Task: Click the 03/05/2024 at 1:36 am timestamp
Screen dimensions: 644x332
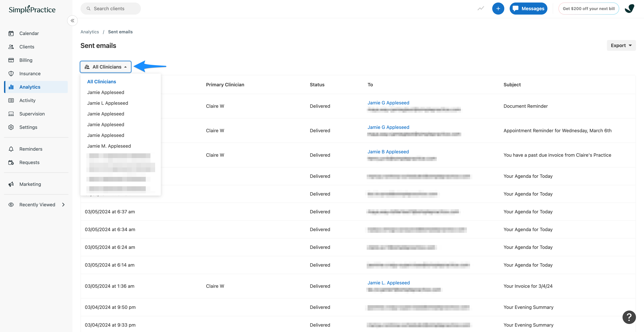Action: (110, 286)
